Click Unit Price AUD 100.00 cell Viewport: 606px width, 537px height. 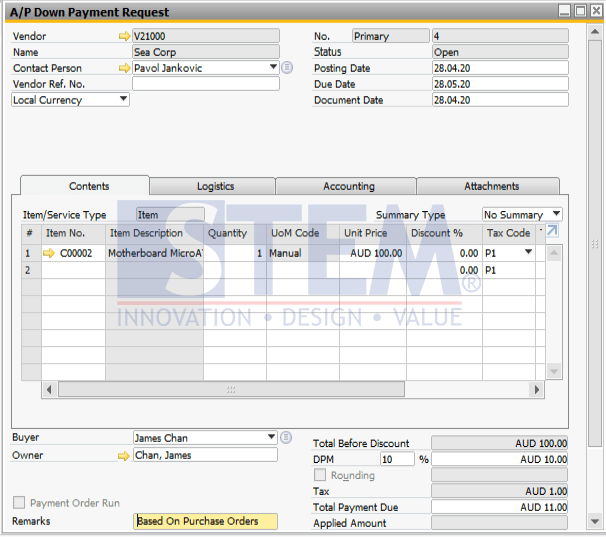[x=373, y=253]
